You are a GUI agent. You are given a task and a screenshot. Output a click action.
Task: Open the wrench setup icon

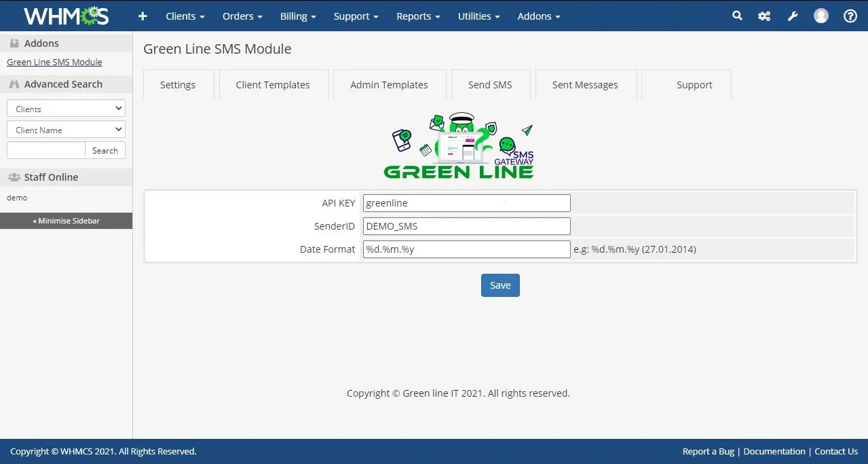click(x=792, y=16)
